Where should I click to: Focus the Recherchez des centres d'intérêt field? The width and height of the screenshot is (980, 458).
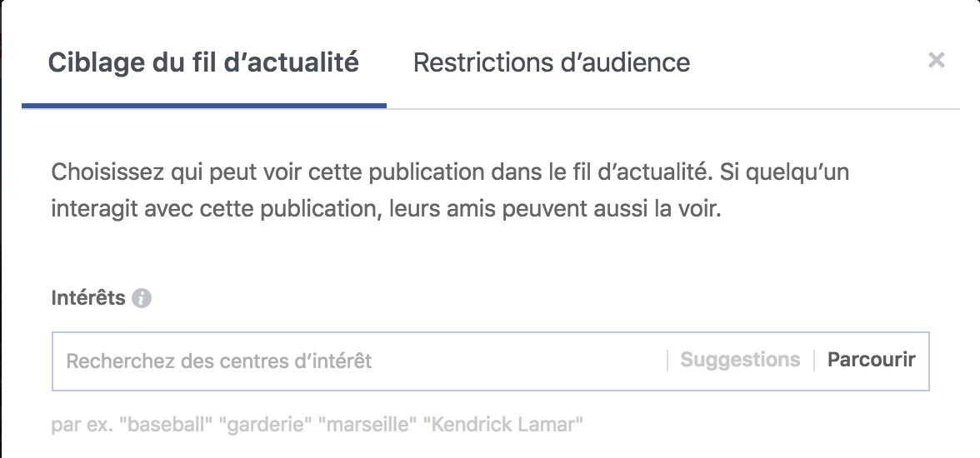click(219, 361)
